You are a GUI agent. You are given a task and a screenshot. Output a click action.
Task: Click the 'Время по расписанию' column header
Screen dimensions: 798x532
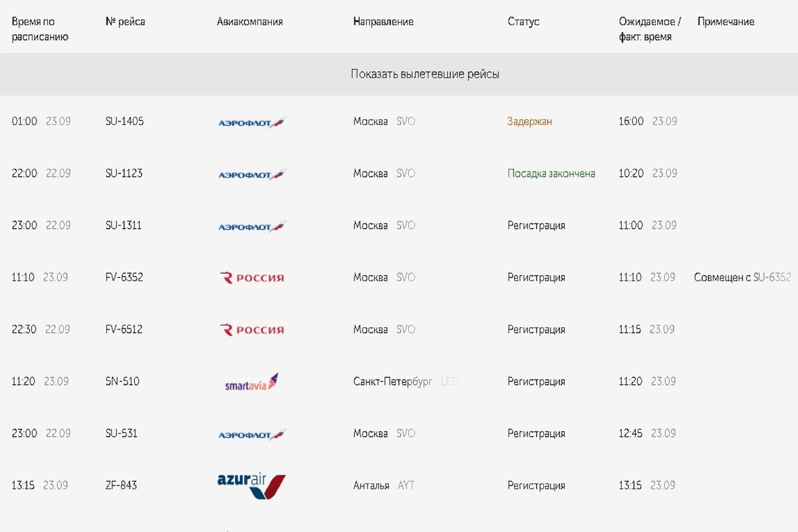[x=40, y=29]
